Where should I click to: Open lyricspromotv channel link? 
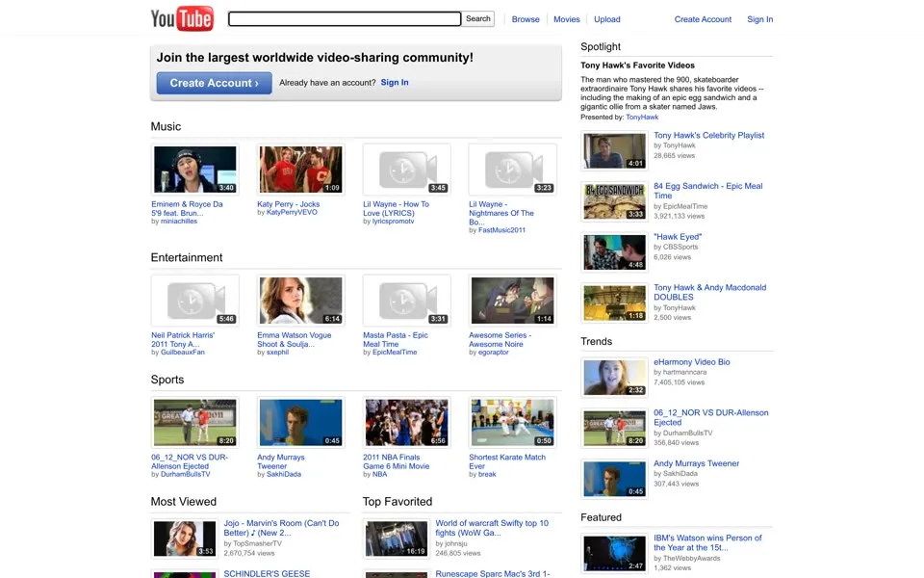point(393,222)
